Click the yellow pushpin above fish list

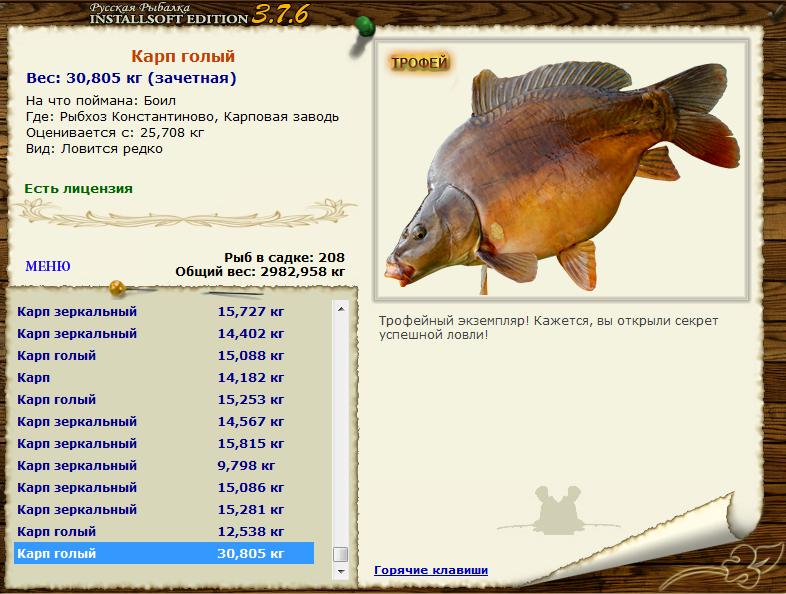(x=117, y=288)
